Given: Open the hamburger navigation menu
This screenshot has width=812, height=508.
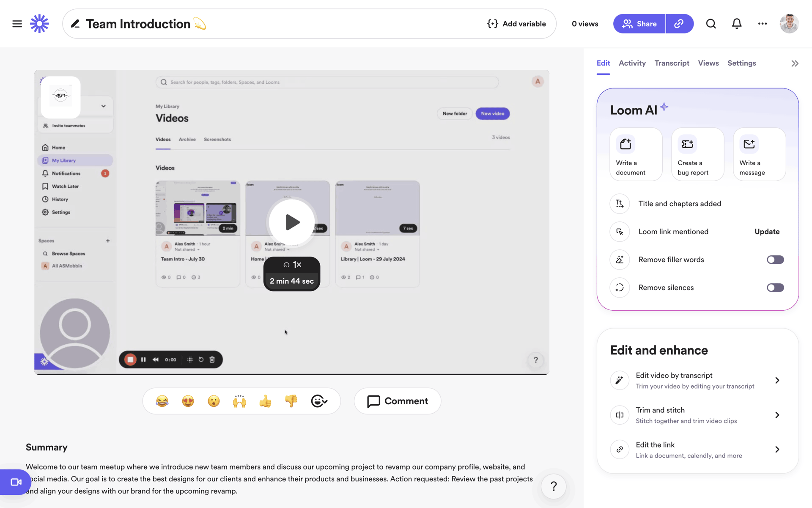Looking at the screenshot, I should (x=17, y=24).
